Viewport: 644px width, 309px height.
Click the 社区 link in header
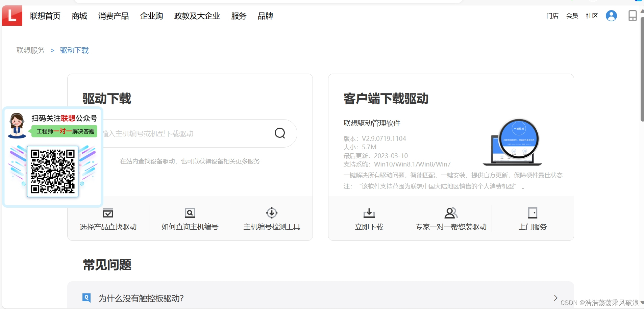click(x=592, y=16)
